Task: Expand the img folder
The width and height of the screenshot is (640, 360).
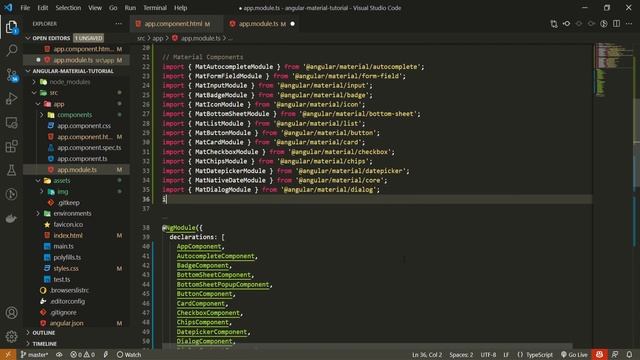Action: [x=62, y=191]
